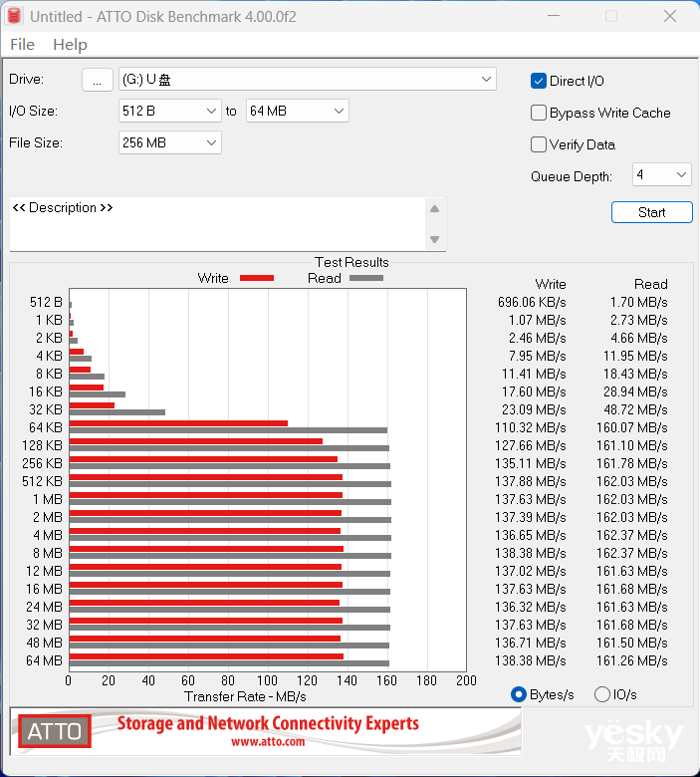Click inside the Description text box
Viewport: 700px width, 777px height.
(217, 224)
